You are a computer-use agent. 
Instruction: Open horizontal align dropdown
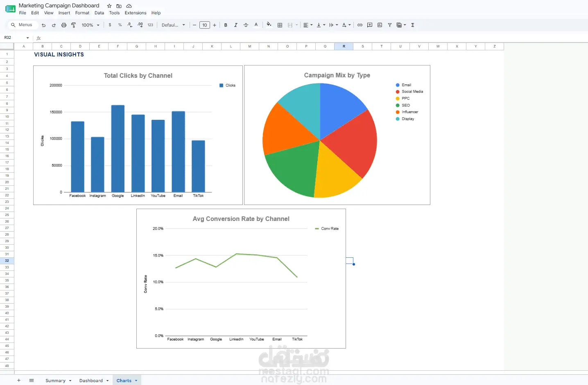tap(308, 25)
